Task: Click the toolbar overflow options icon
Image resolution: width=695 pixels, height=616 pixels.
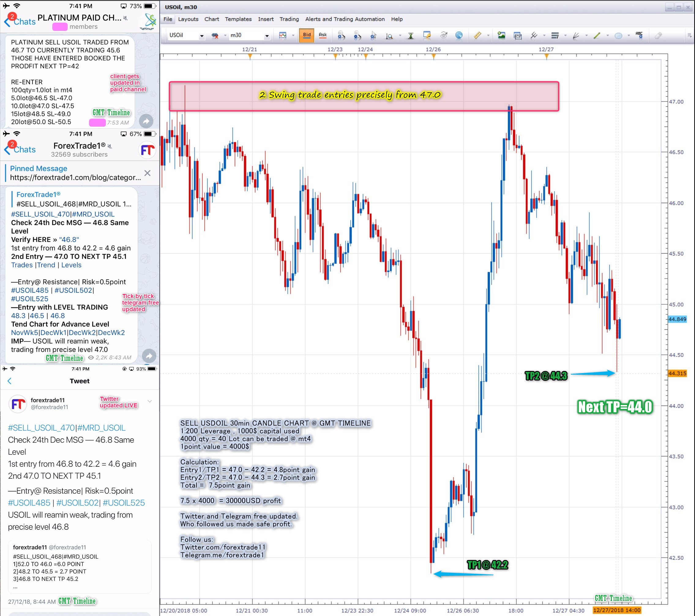Action: pyautogui.click(x=689, y=35)
